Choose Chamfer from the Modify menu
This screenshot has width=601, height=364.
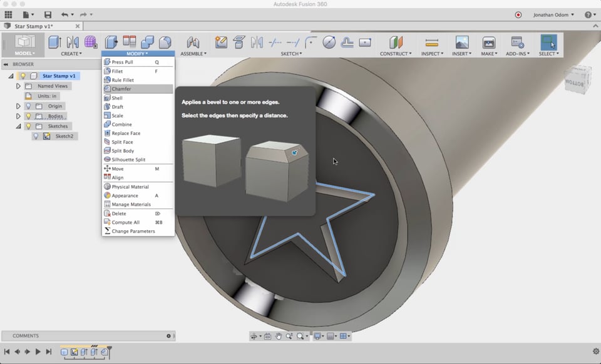tap(121, 89)
